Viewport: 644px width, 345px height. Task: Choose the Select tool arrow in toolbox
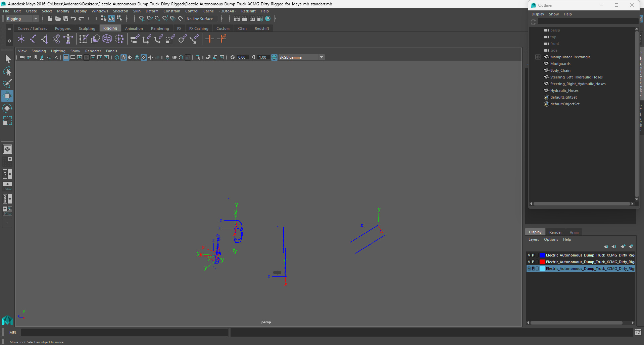7,59
